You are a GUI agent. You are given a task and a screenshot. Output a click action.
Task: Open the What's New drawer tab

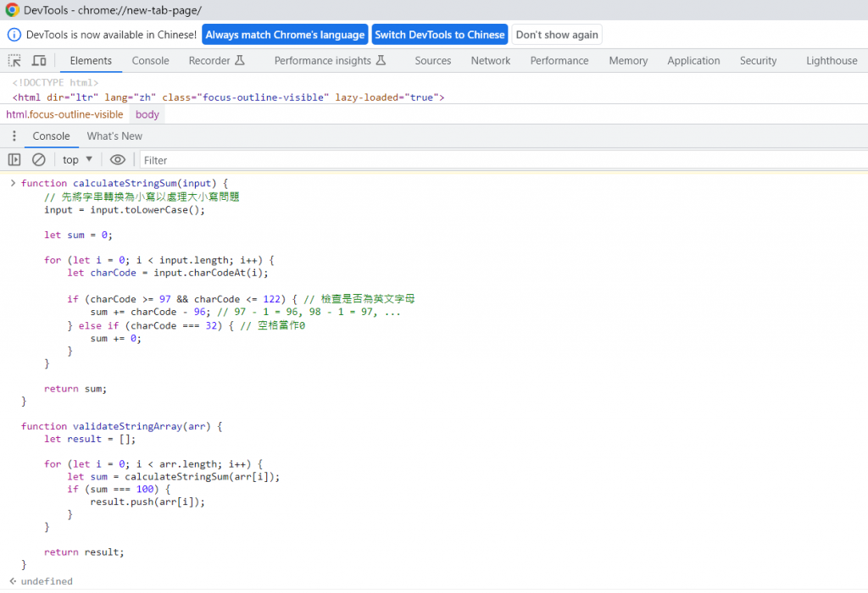point(114,136)
